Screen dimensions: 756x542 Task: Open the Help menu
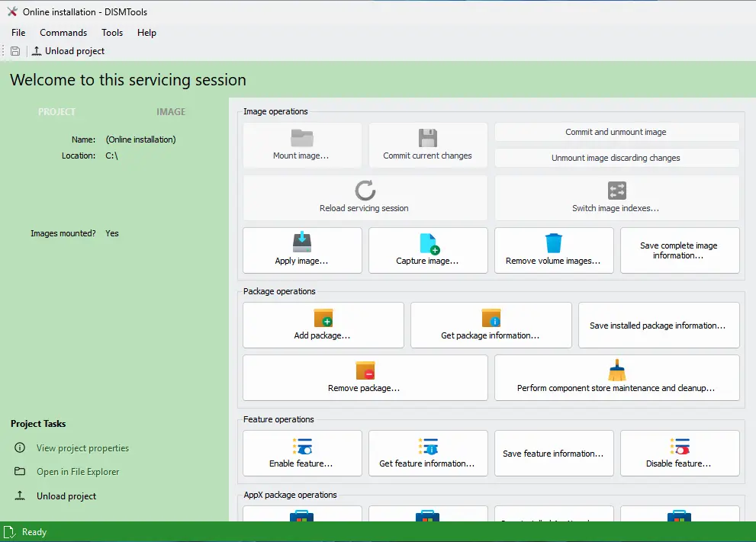click(146, 33)
